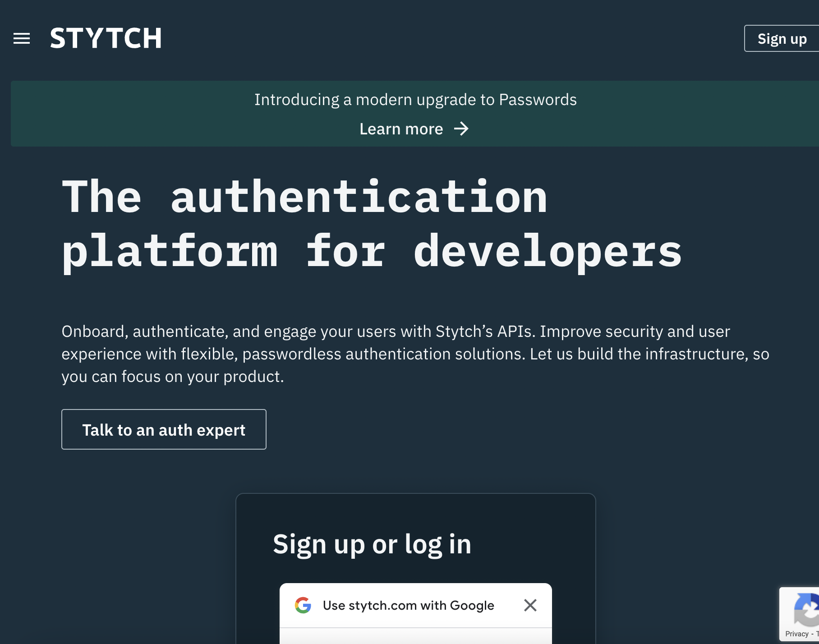Click the Sign up button in header
This screenshot has width=819, height=644.
[782, 38]
